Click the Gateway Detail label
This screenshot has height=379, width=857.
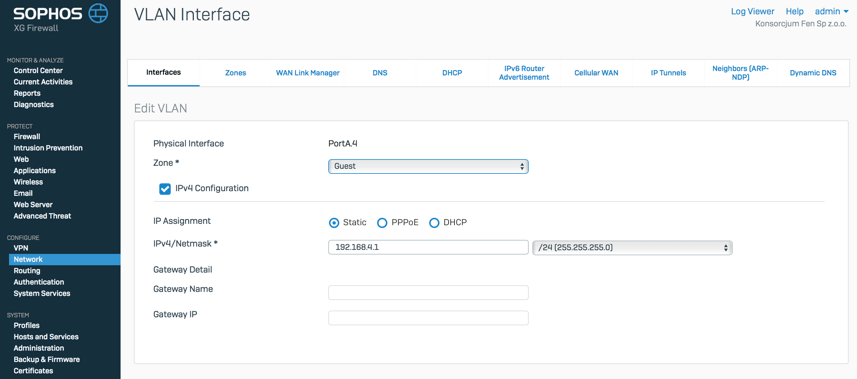click(183, 270)
